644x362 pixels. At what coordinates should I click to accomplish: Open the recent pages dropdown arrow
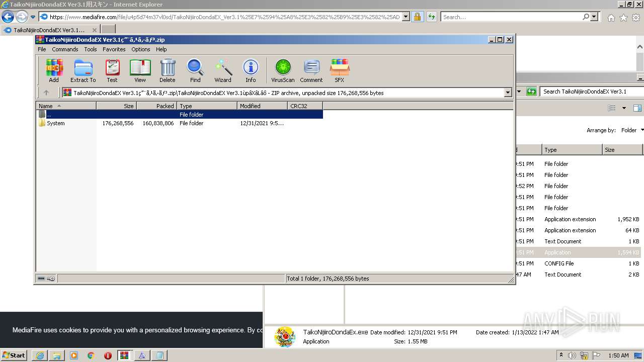coord(33,17)
